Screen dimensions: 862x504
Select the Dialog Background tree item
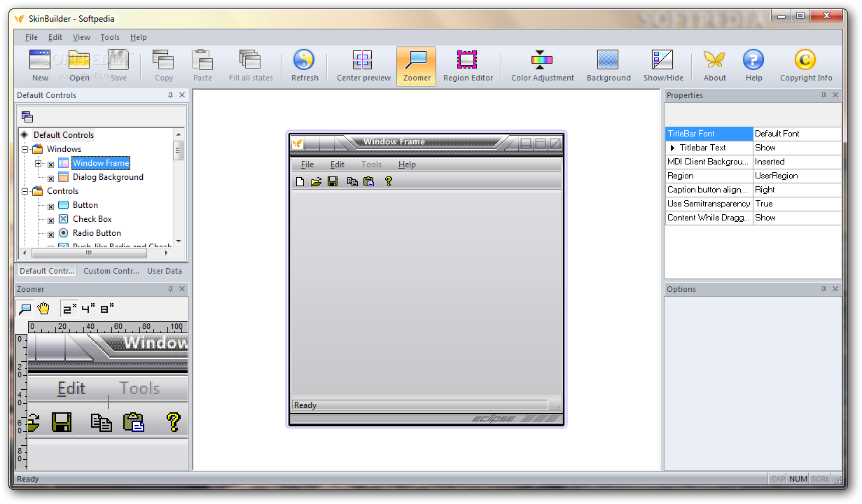(x=108, y=177)
